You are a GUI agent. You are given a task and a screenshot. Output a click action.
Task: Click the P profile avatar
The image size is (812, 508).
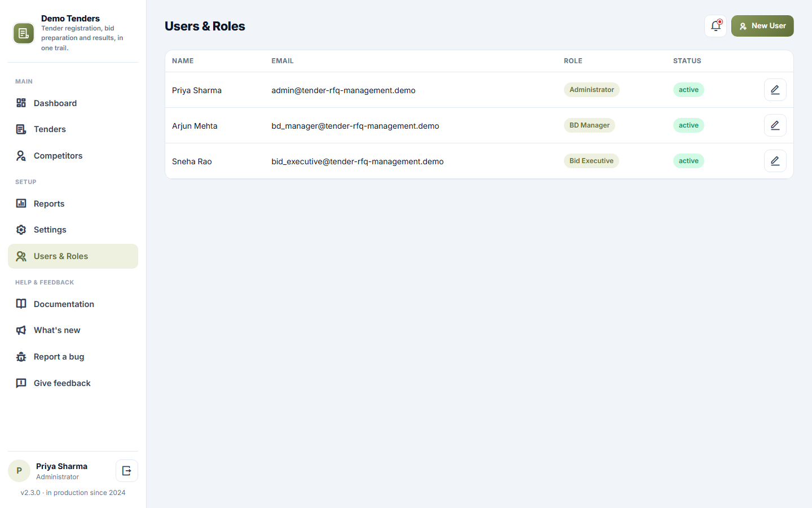click(19, 471)
